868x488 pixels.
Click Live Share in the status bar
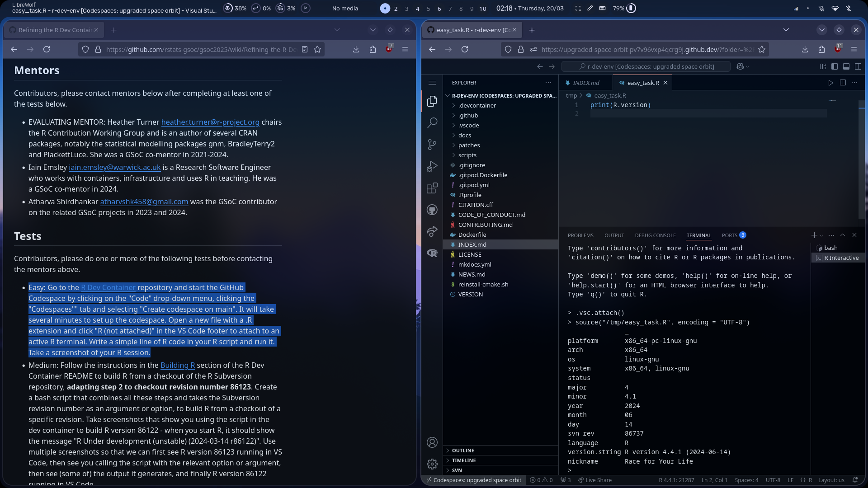[595, 480]
